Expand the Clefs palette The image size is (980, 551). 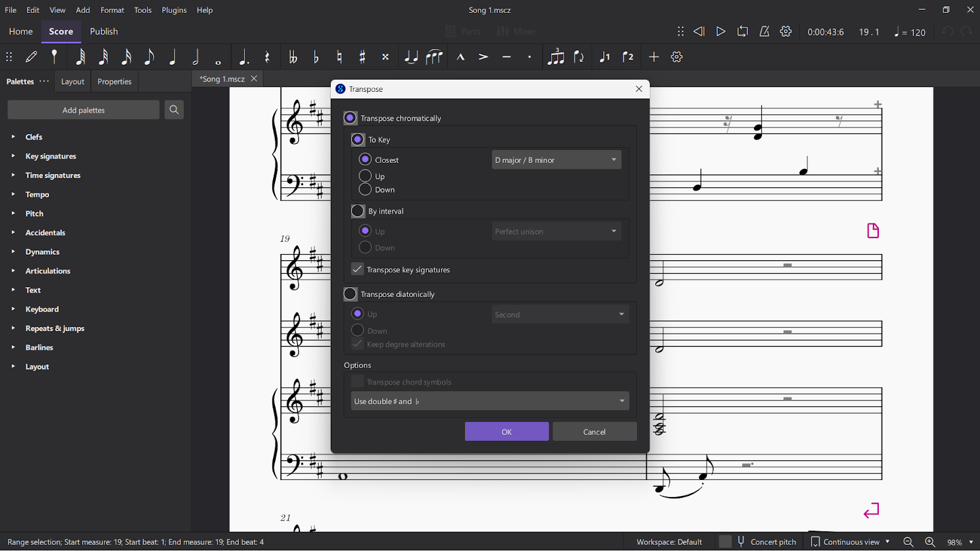[13, 137]
